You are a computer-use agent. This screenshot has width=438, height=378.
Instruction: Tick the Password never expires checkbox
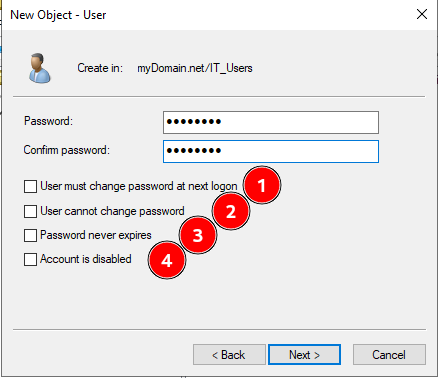30,235
